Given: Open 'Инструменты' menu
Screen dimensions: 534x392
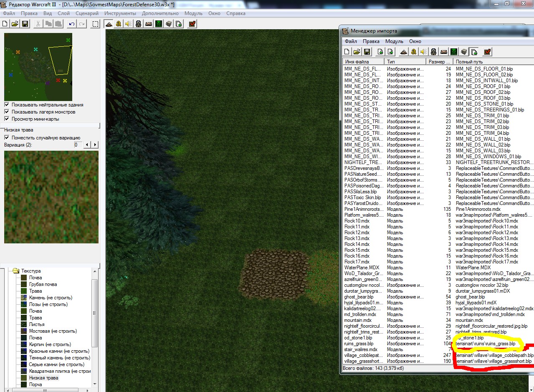Looking at the screenshot, I should (121, 13).
